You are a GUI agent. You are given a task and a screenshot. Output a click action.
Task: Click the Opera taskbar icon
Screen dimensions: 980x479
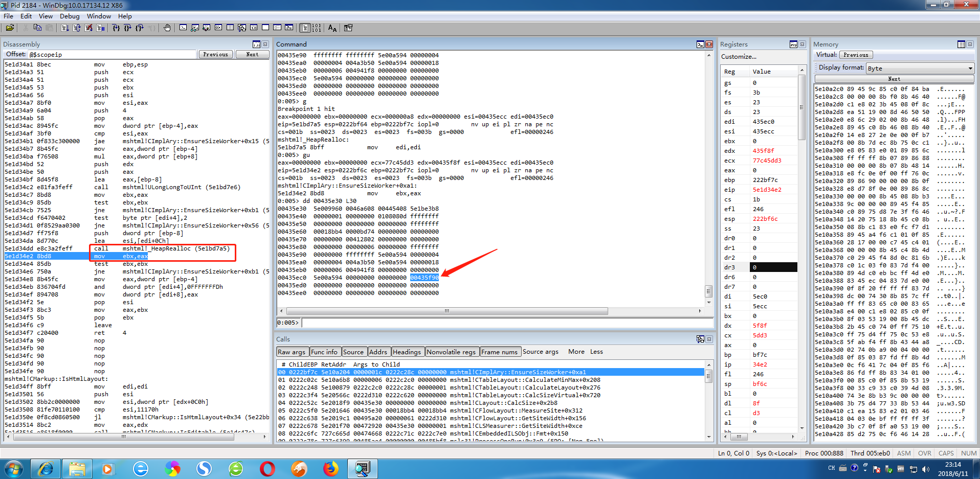tap(268, 468)
